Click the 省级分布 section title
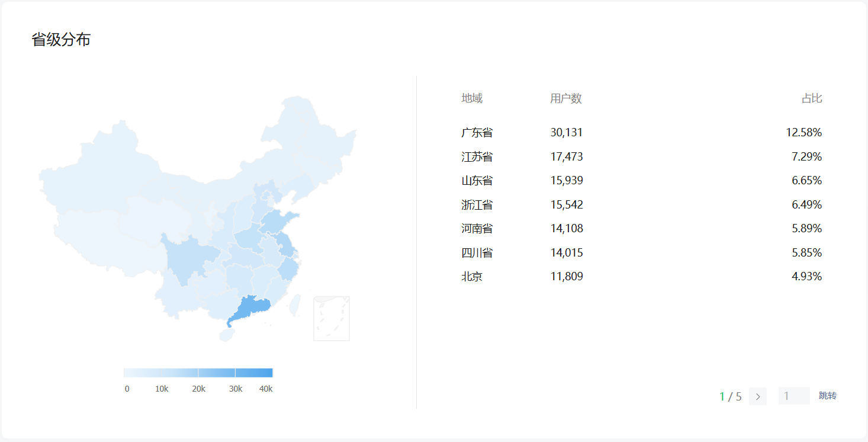 (61, 40)
